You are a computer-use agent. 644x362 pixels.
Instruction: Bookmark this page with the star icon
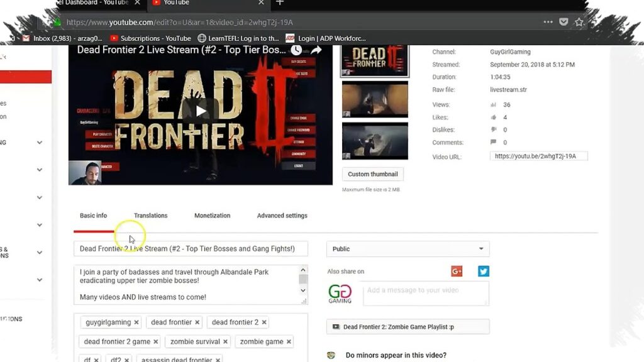[579, 22]
